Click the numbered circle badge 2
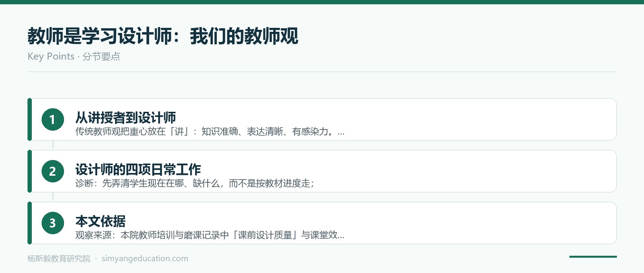This screenshot has width=644, height=273. pyautogui.click(x=53, y=171)
